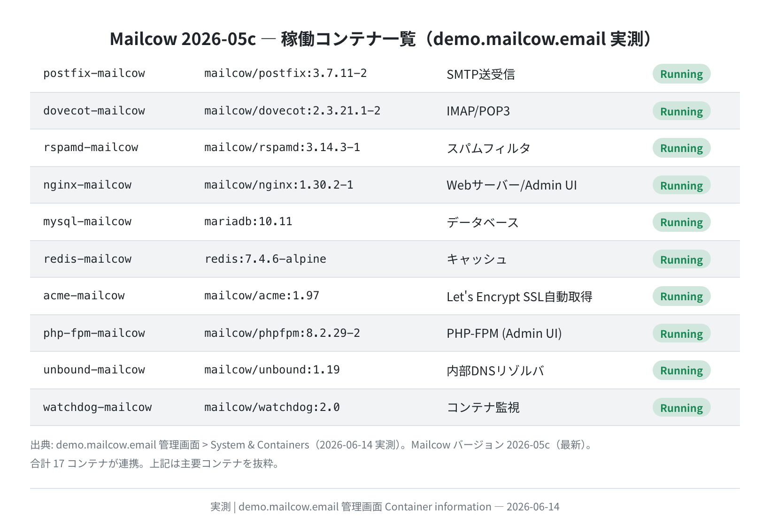Select the キャッシュ description cell
This screenshot has width=770, height=532.
(477, 259)
